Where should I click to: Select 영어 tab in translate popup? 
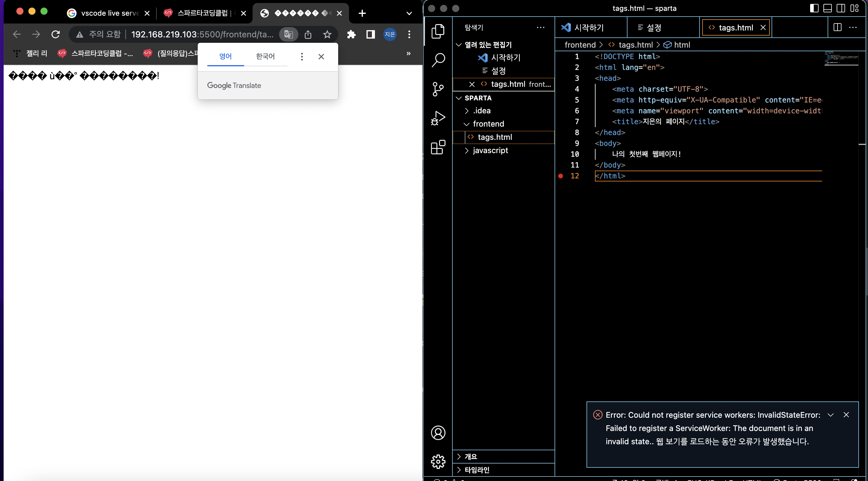click(x=225, y=57)
